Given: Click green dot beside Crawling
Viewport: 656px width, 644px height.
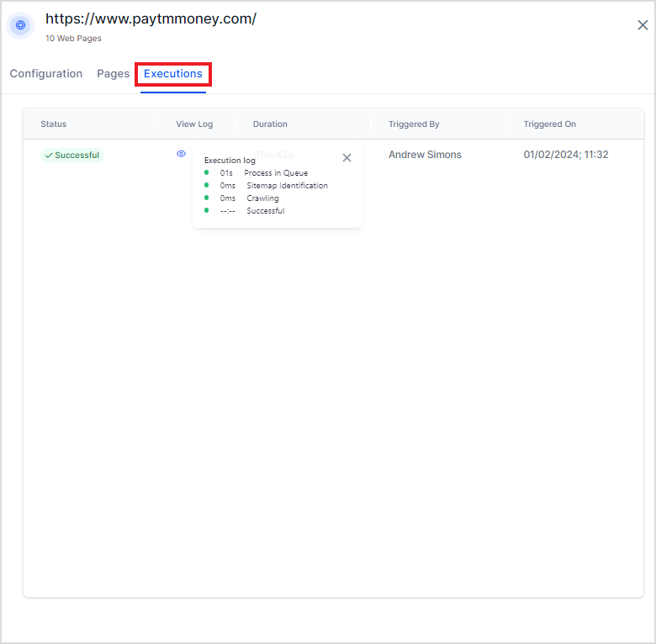Looking at the screenshot, I should (207, 198).
